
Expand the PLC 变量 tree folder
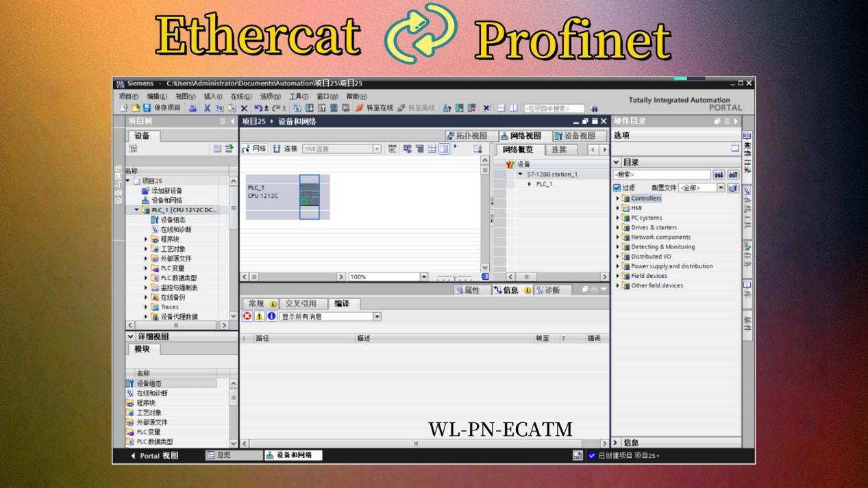click(x=146, y=268)
